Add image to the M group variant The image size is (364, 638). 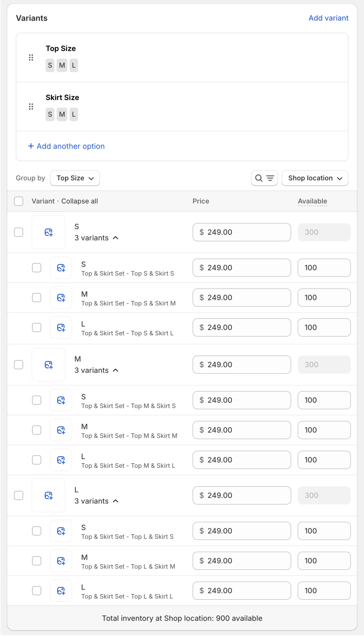click(x=49, y=365)
